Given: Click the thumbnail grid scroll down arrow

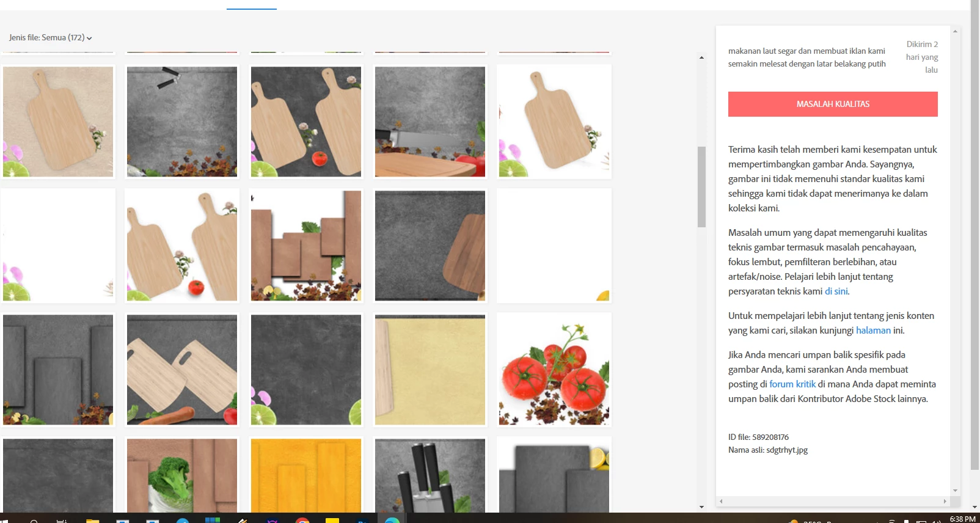Looking at the screenshot, I should tap(701, 507).
